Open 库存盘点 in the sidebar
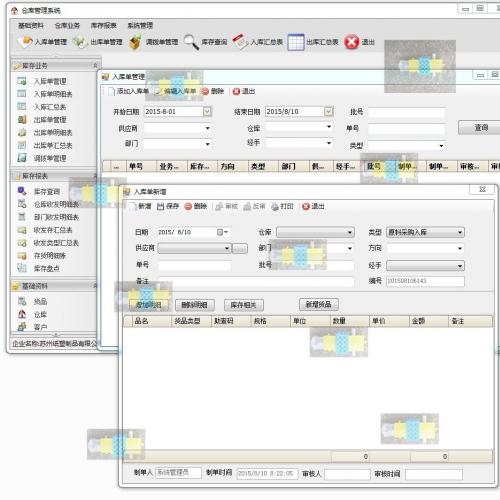The image size is (500, 500). tap(47, 268)
